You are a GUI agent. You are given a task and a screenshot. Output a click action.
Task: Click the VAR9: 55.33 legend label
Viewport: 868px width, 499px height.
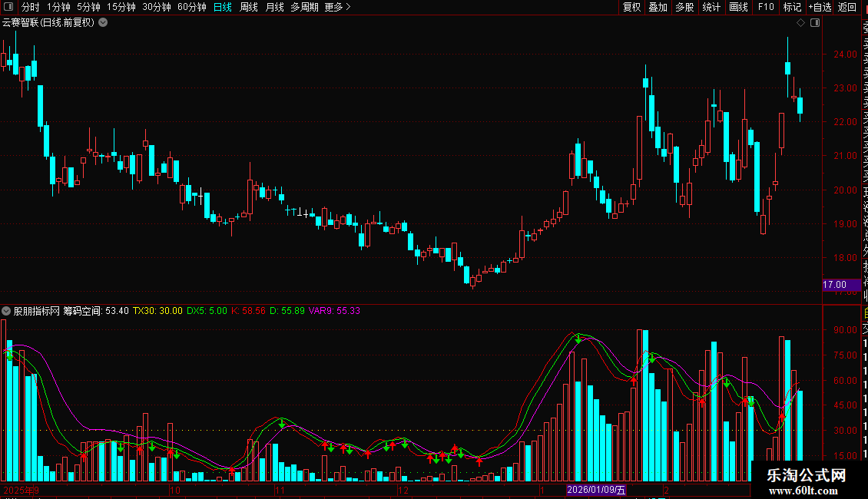point(334,311)
